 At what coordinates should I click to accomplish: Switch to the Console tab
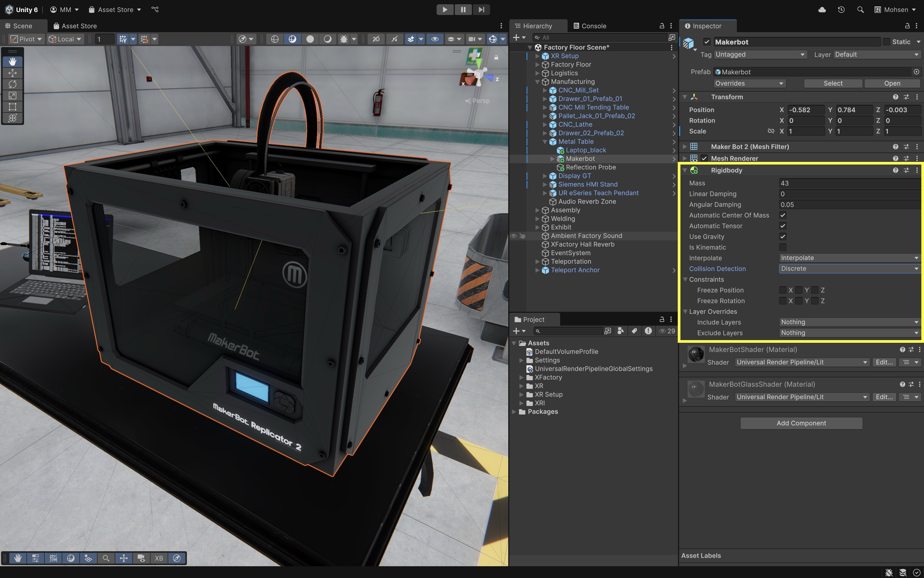pyautogui.click(x=590, y=26)
